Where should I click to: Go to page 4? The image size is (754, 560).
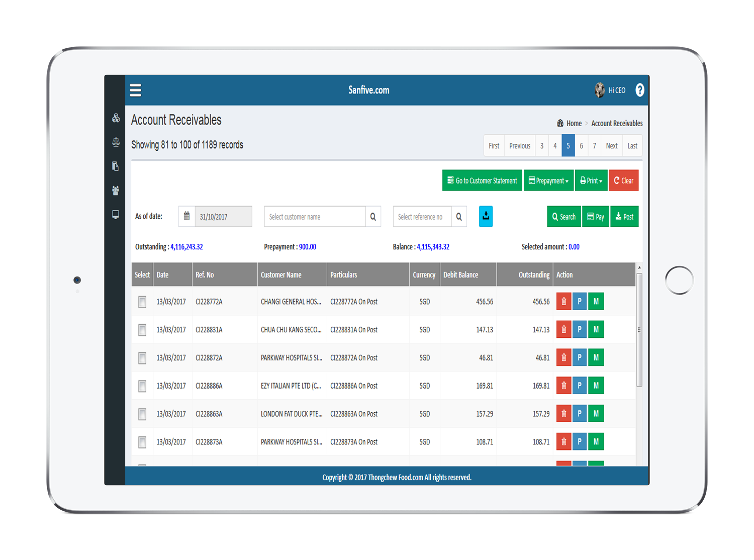coord(555,146)
